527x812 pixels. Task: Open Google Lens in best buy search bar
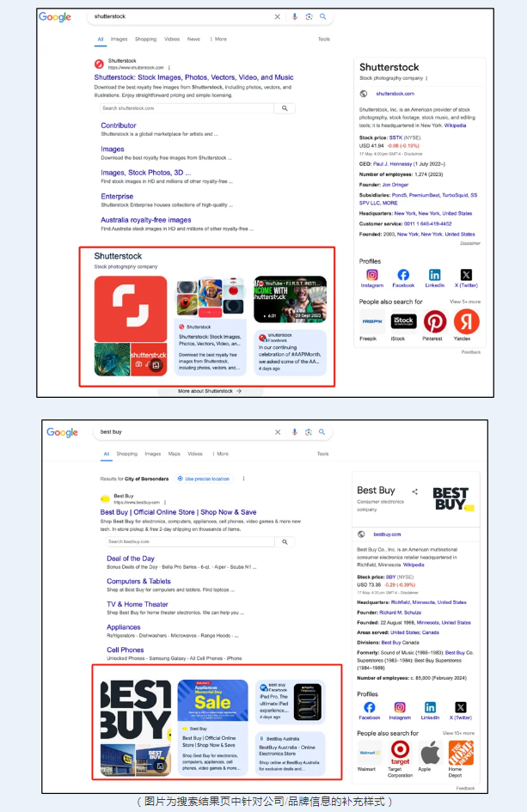point(309,432)
